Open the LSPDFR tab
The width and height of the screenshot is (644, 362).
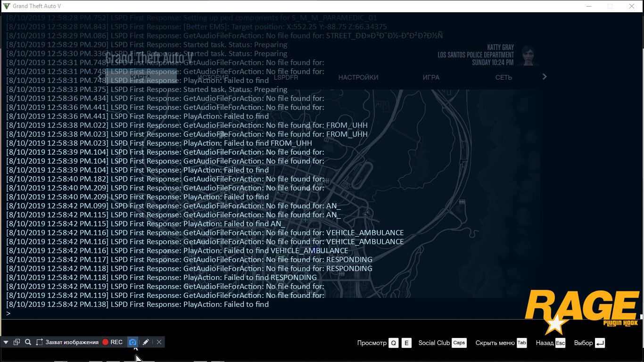[286, 77]
